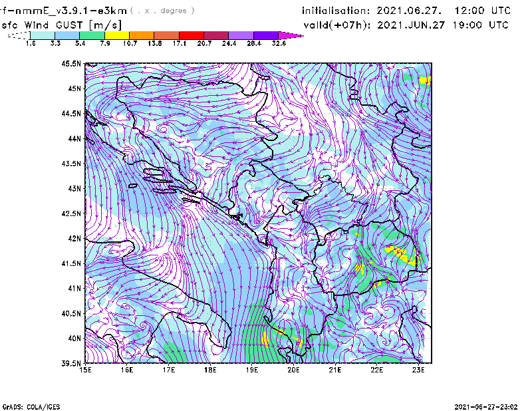Click the '21E' longitude label

pyautogui.click(x=335, y=370)
